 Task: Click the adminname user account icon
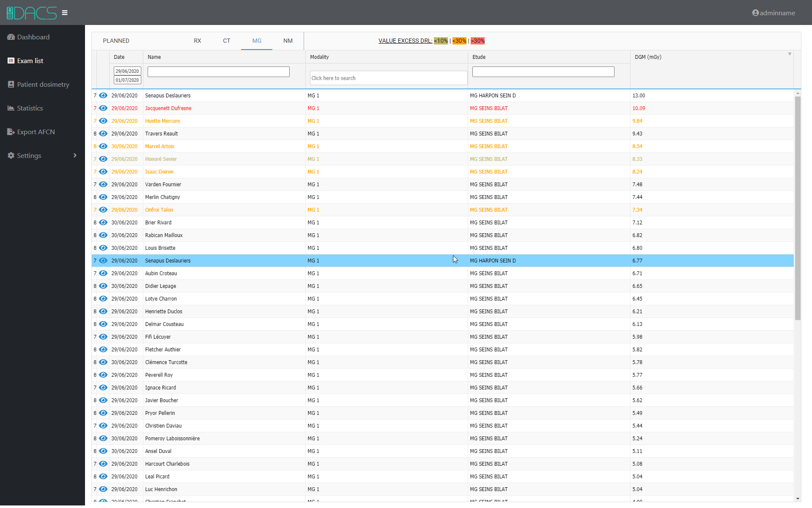pyautogui.click(x=755, y=13)
